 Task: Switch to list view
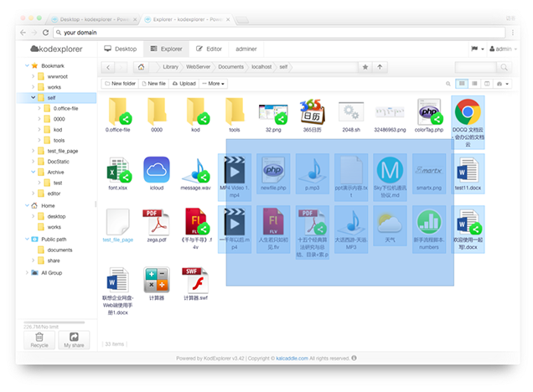pyautogui.click(x=474, y=84)
